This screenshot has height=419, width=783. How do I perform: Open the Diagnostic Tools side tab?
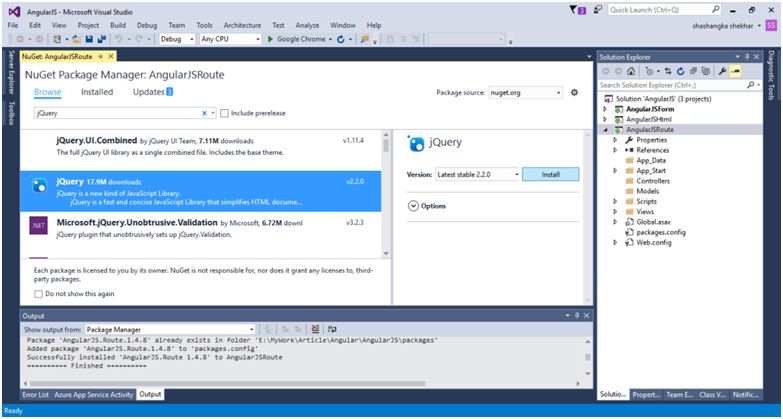tap(771, 75)
